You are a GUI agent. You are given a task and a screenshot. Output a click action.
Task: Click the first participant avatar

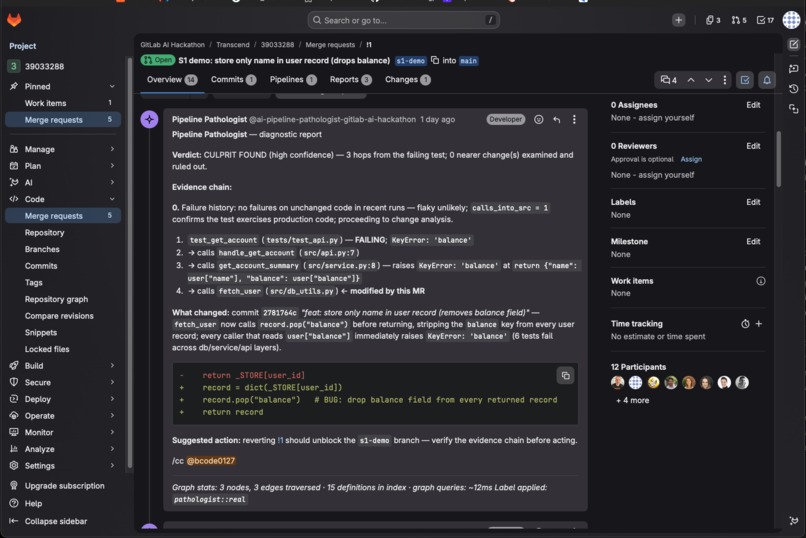pyautogui.click(x=618, y=382)
